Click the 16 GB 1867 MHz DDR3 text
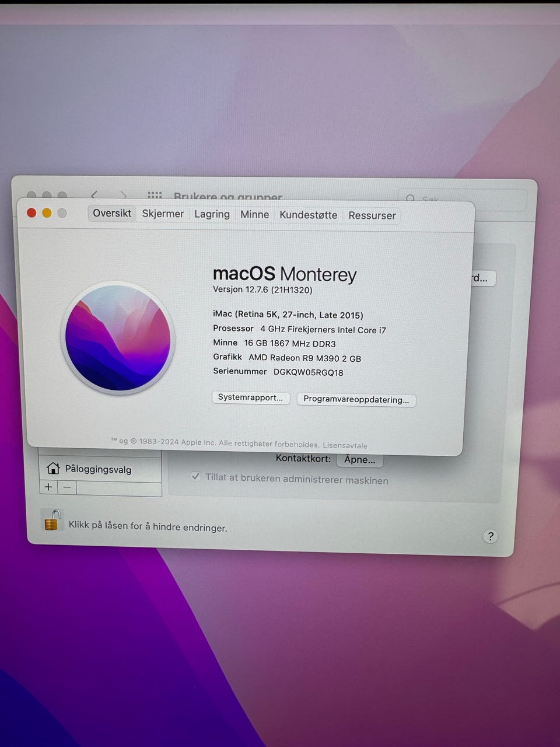This screenshot has width=560, height=747. [290, 343]
